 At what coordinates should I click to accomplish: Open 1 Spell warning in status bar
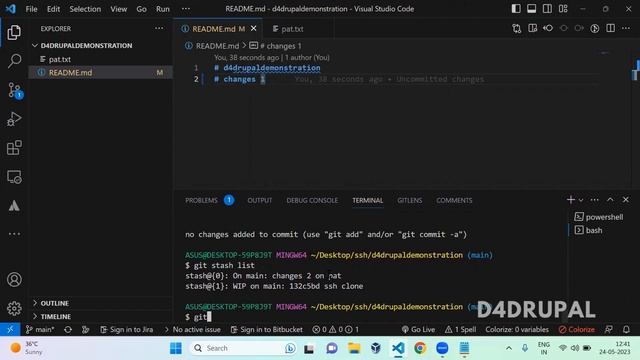pyautogui.click(x=460, y=329)
